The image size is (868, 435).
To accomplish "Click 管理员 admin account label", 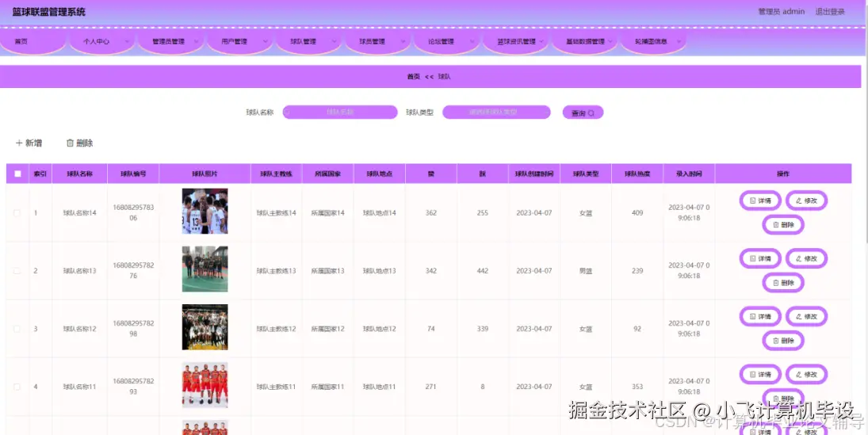I will pyautogui.click(x=781, y=12).
